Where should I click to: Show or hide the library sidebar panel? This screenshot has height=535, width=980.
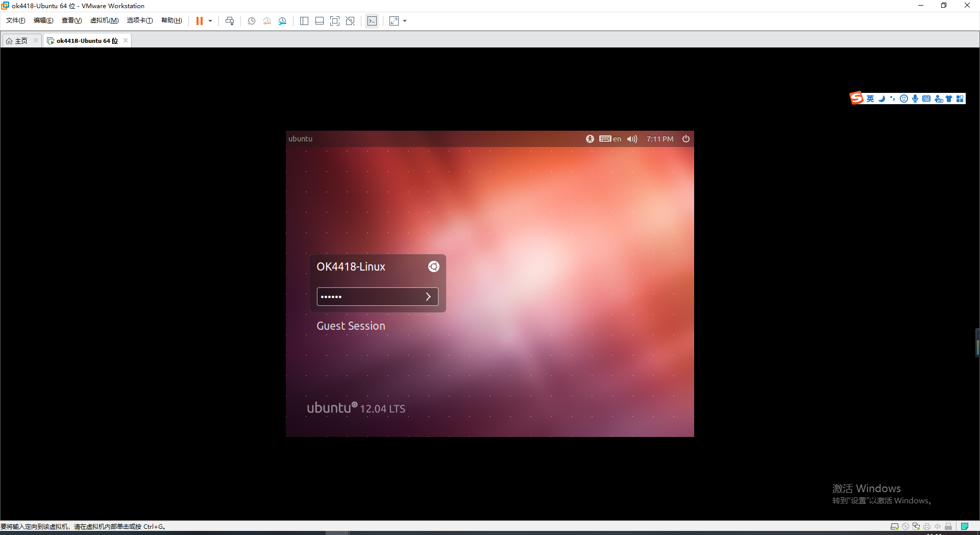(x=304, y=21)
